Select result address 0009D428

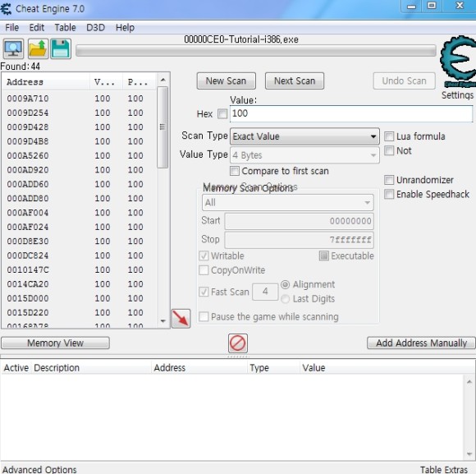pos(28,127)
